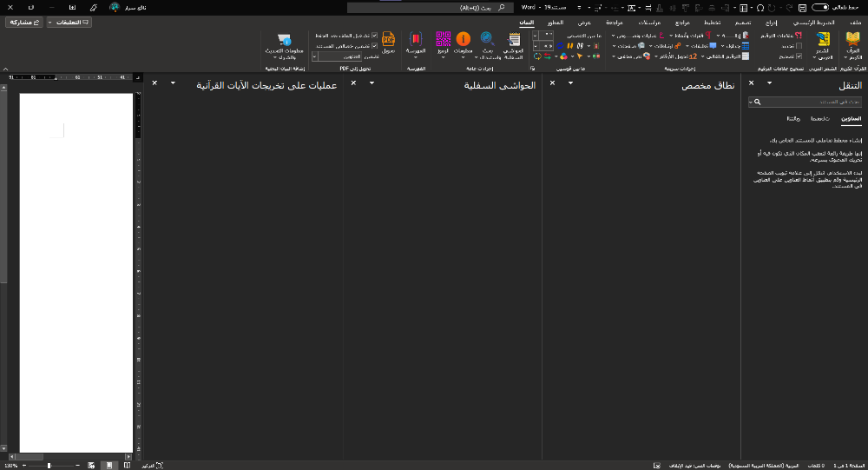
Task: Click the cyan-yellow circular refresh arrows icon
Action: [x=537, y=56]
